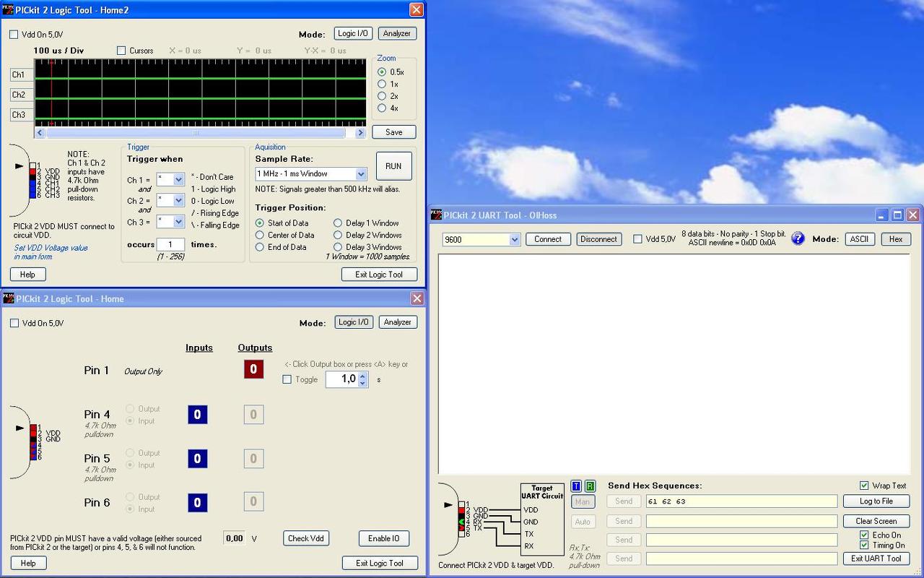924x578 pixels.
Task: Open Help in the Home2 window
Action: tap(28, 275)
